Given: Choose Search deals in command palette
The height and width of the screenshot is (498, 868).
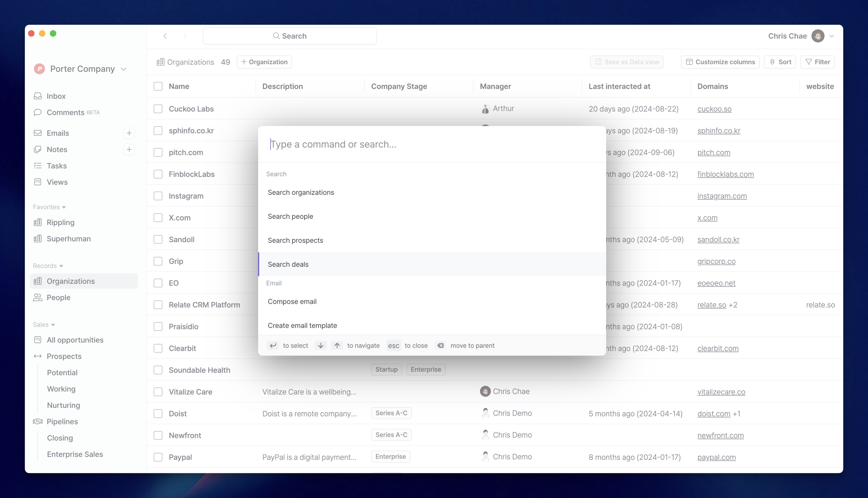Looking at the screenshot, I should (288, 265).
